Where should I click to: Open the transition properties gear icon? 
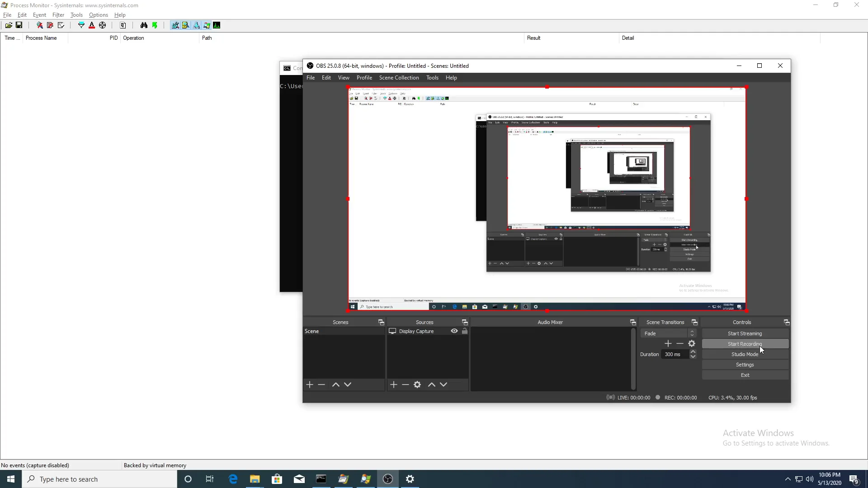point(691,344)
